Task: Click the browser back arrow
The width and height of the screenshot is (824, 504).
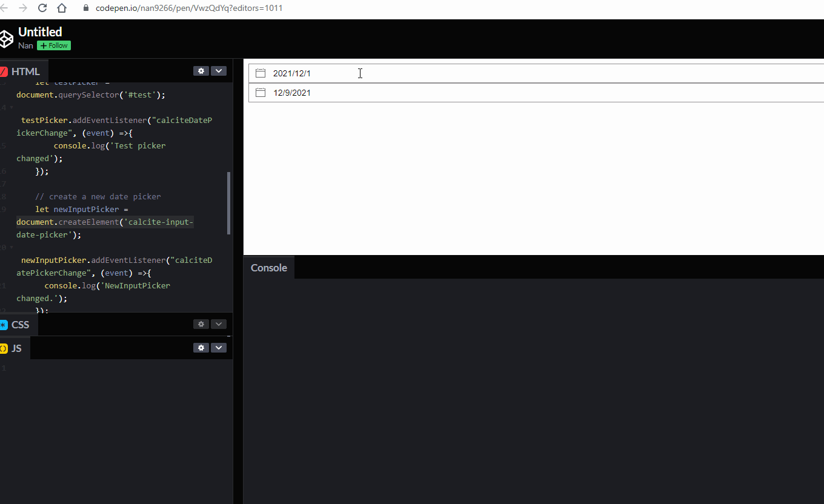Action: tap(5, 8)
